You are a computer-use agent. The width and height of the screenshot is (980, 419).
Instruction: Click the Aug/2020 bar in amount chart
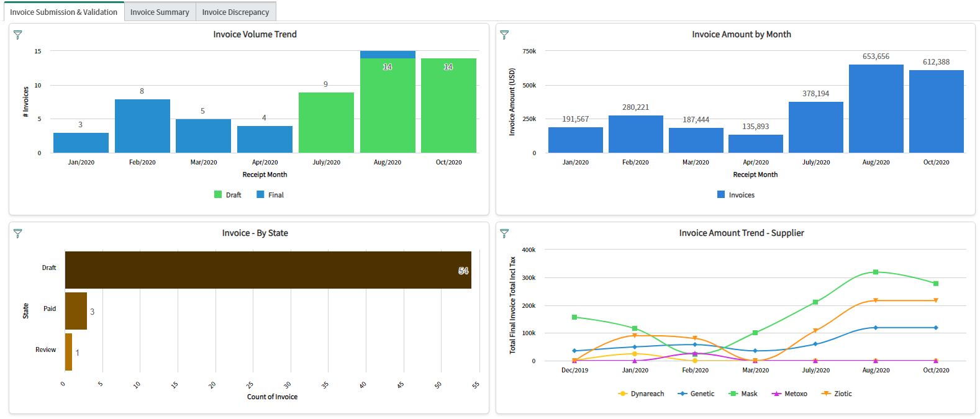point(876,109)
